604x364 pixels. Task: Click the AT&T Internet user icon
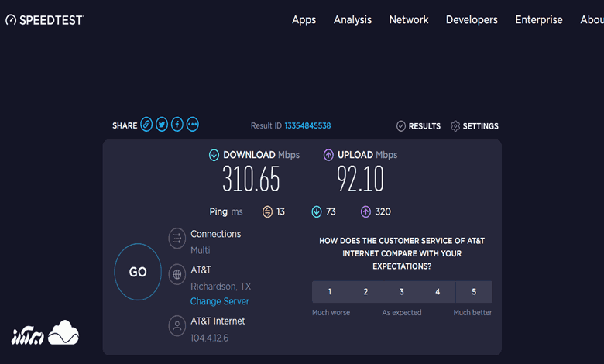click(177, 326)
